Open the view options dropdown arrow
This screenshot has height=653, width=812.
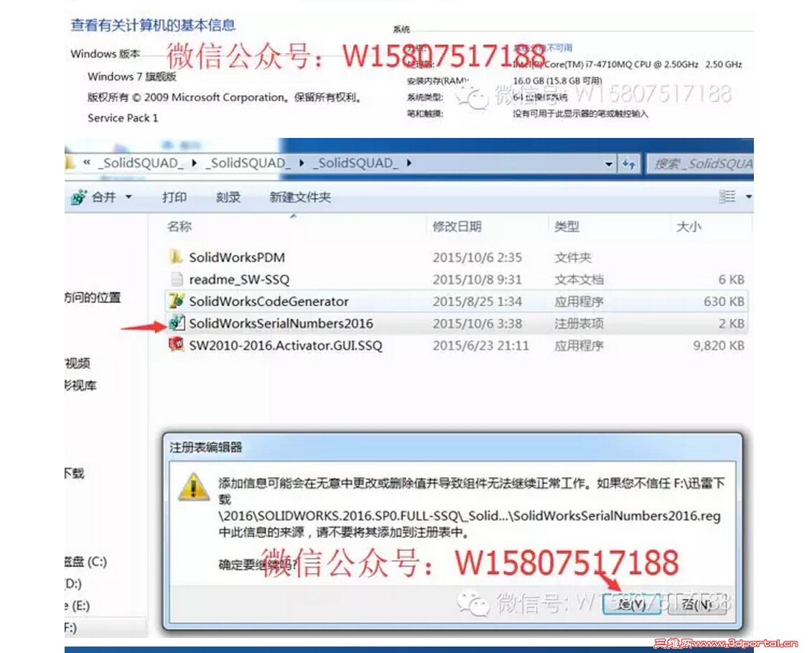pos(748,197)
